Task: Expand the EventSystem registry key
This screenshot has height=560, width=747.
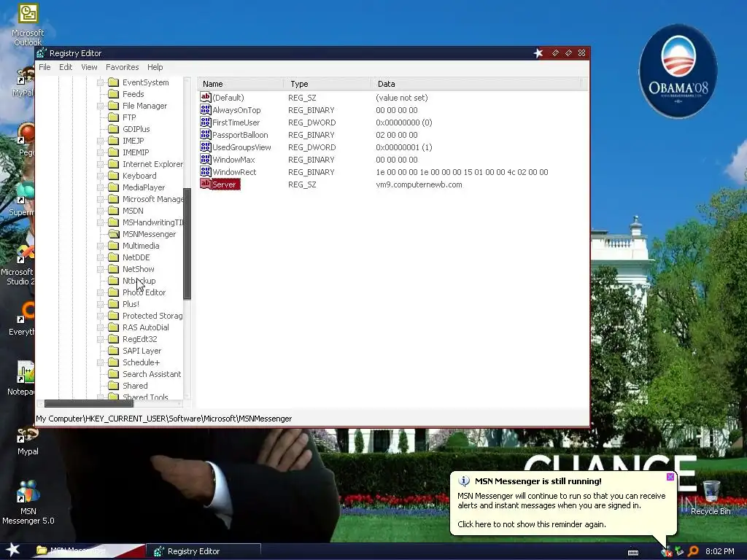Action: (x=101, y=82)
